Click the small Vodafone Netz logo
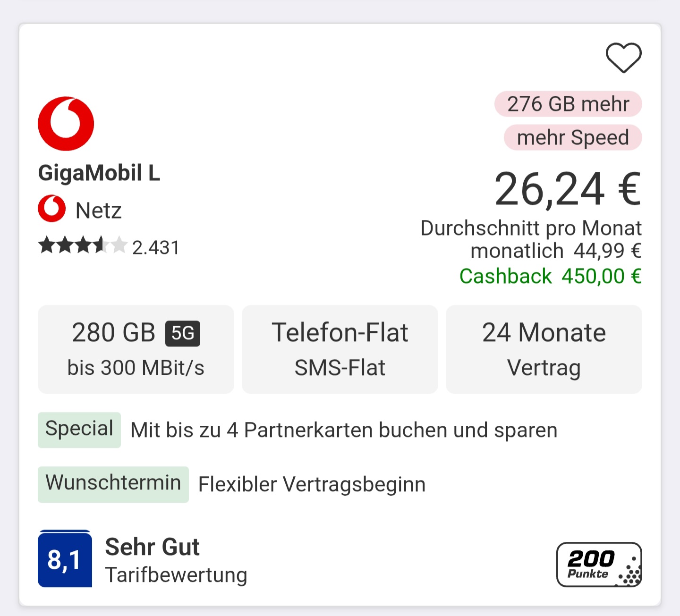 pos(52,209)
